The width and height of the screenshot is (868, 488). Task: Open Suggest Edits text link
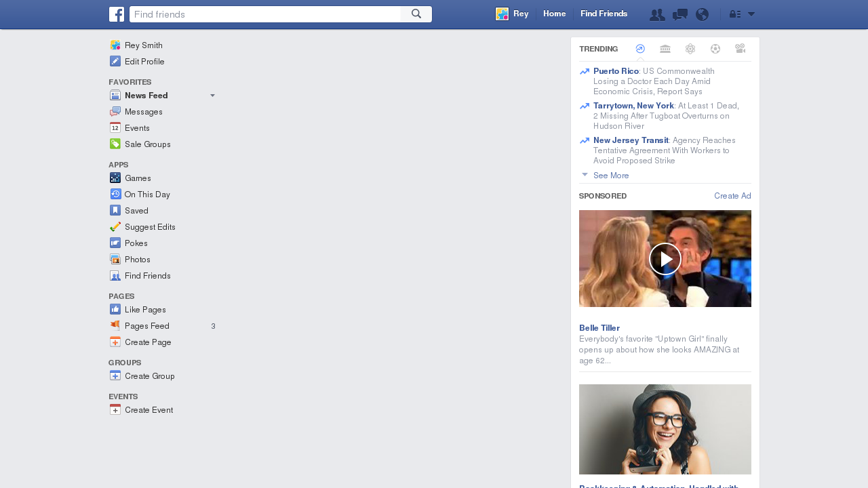click(150, 227)
